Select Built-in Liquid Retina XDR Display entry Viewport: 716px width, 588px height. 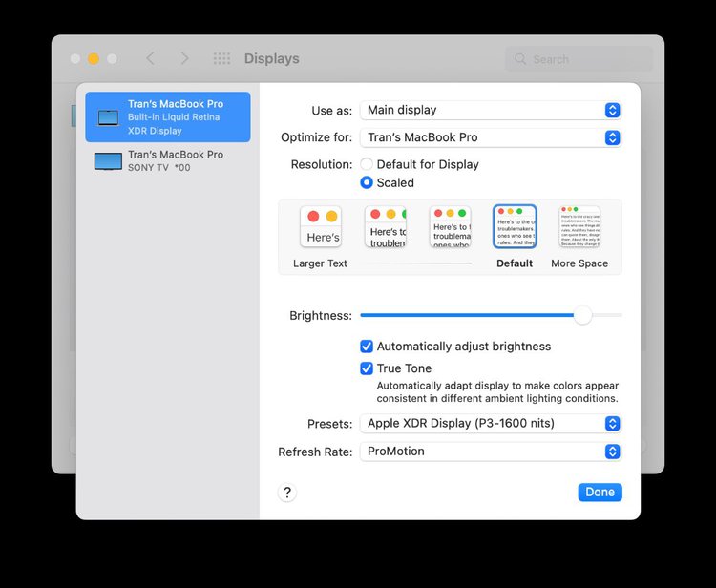[168, 116]
